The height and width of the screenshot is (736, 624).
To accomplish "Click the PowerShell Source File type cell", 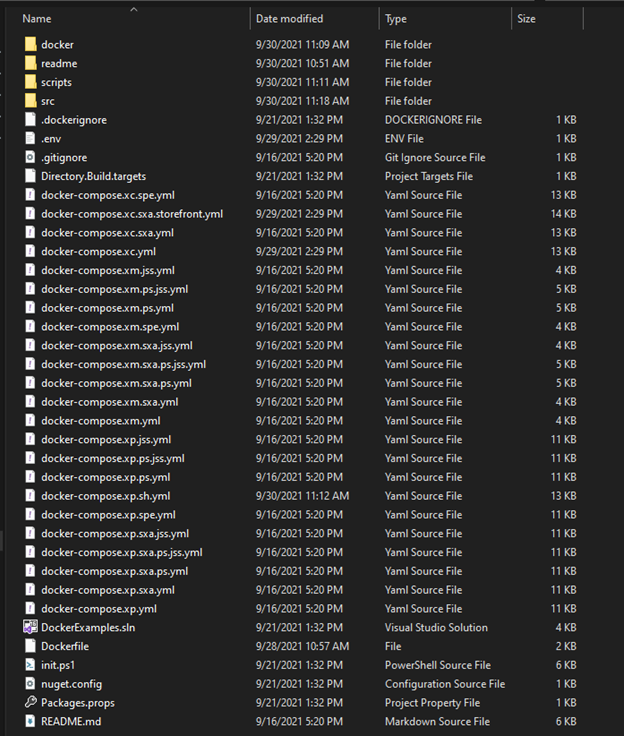I will pyautogui.click(x=438, y=665).
